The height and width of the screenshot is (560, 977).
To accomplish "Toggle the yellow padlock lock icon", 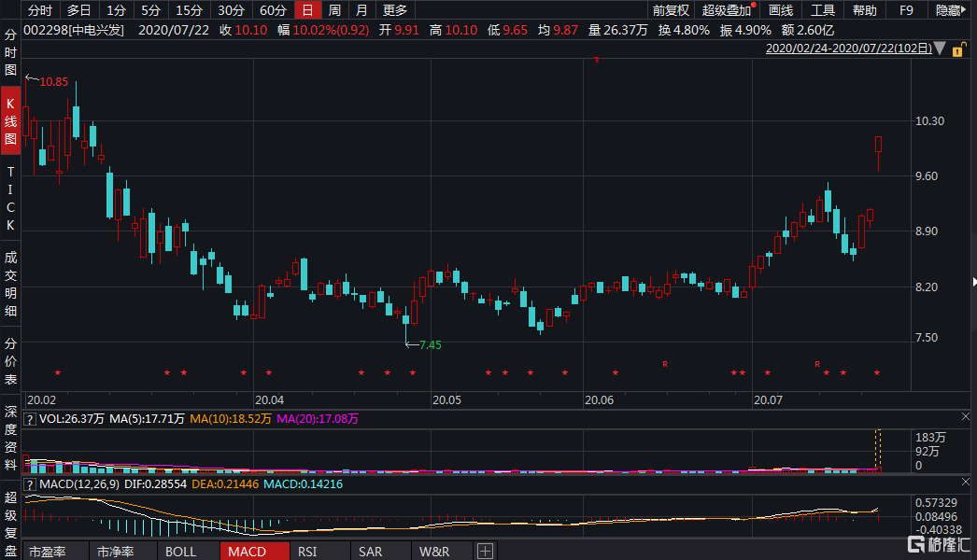I will (x=958, y=49).
